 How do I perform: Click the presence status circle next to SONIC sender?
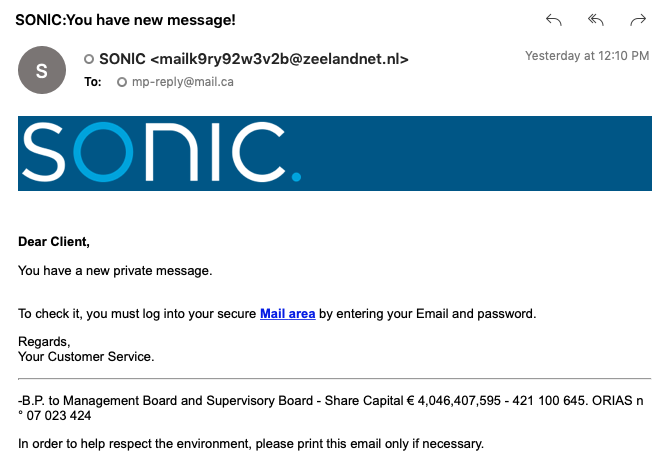click(x=89, y=59)
